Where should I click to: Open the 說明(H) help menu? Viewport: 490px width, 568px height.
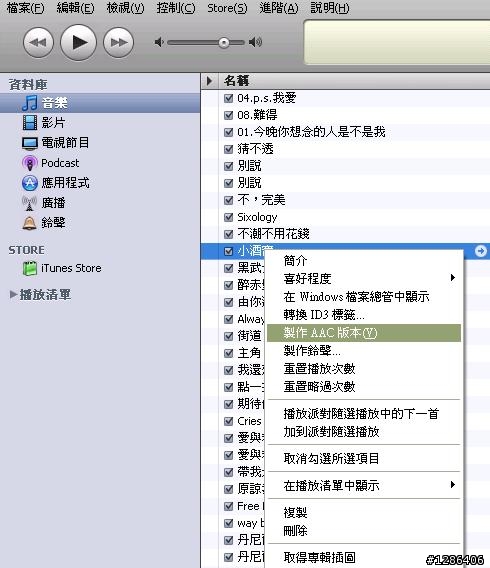pyautogui.click(x=330, y=8)
